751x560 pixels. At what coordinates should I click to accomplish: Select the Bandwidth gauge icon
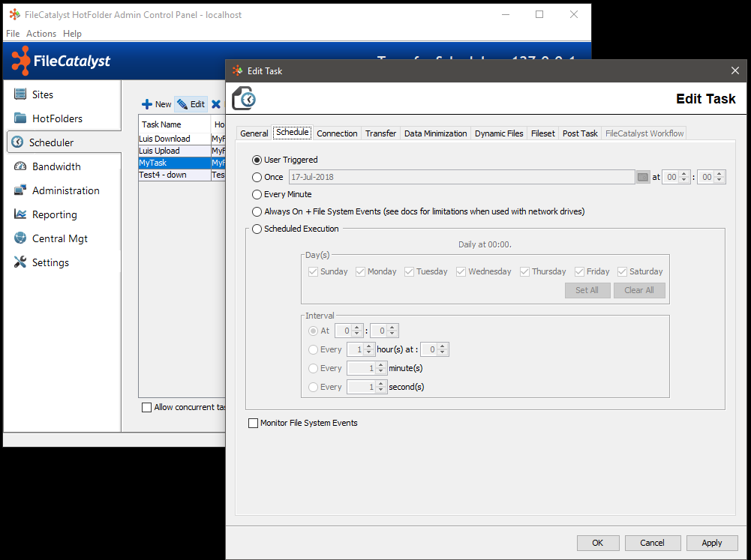20,166
